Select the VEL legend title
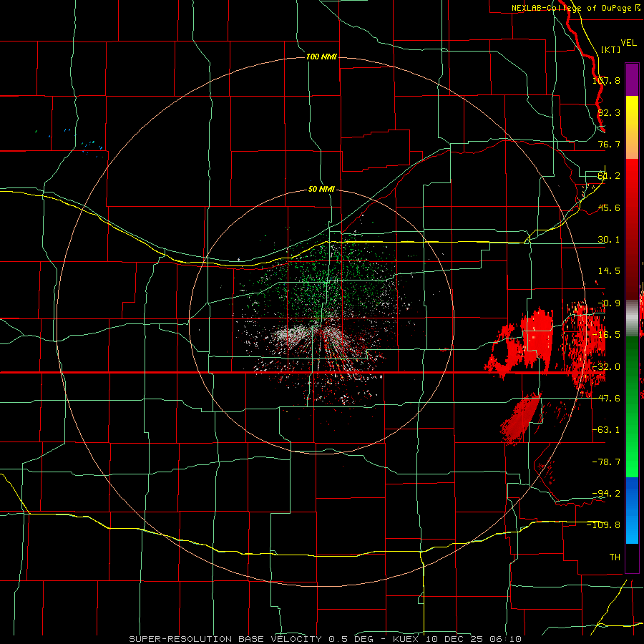Viewport: 644px width, 644px height. click(x=628, y=43)
